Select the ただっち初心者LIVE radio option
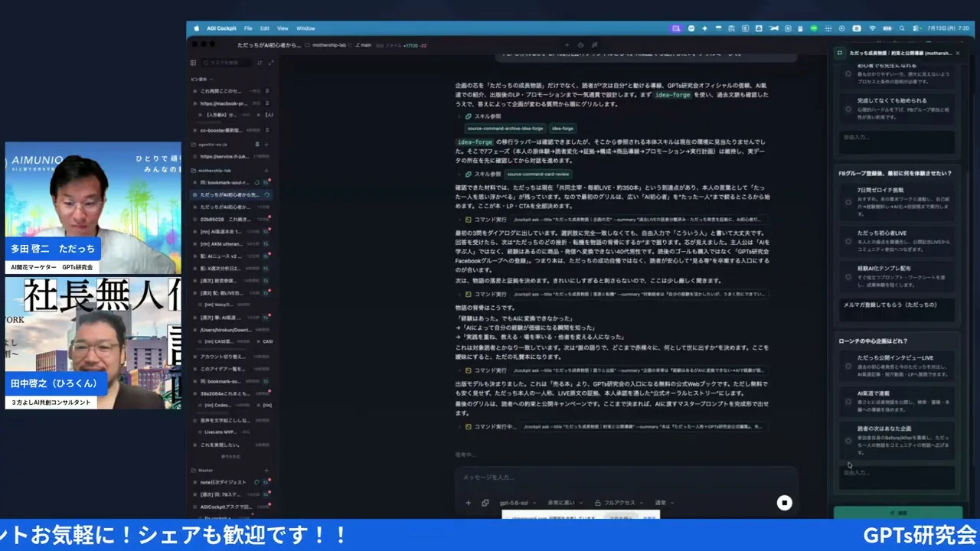This screenshot has height=551, width=980. pos(848,241)
